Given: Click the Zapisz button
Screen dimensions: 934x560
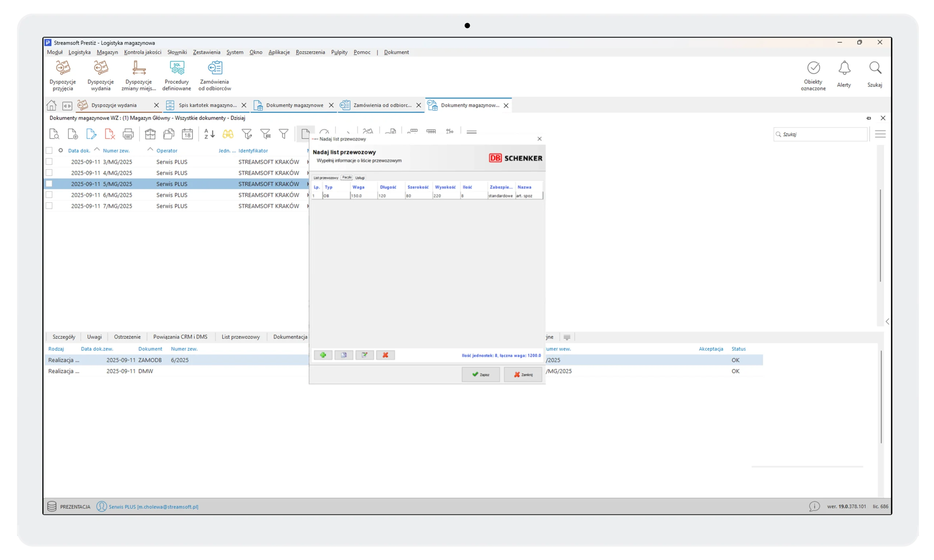Looking at the screenshot, I should (480, 374).
